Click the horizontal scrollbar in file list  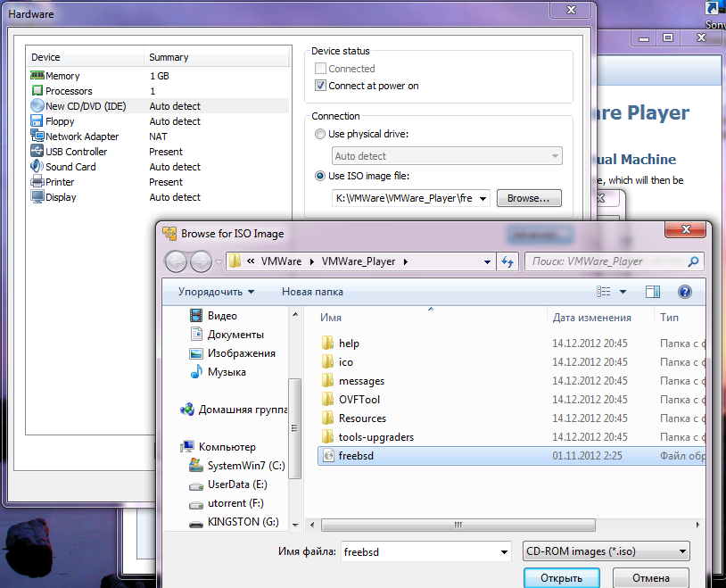(458, 525)
